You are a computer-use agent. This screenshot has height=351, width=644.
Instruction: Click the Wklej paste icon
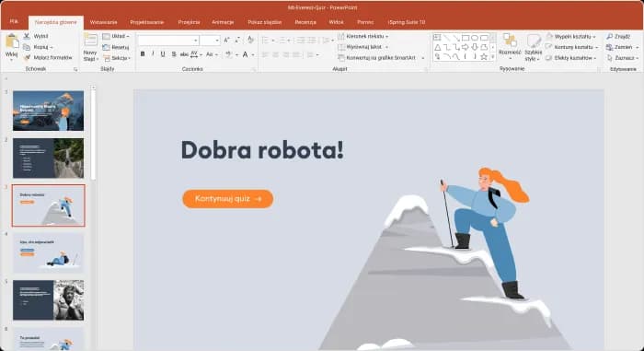point(11,41)
